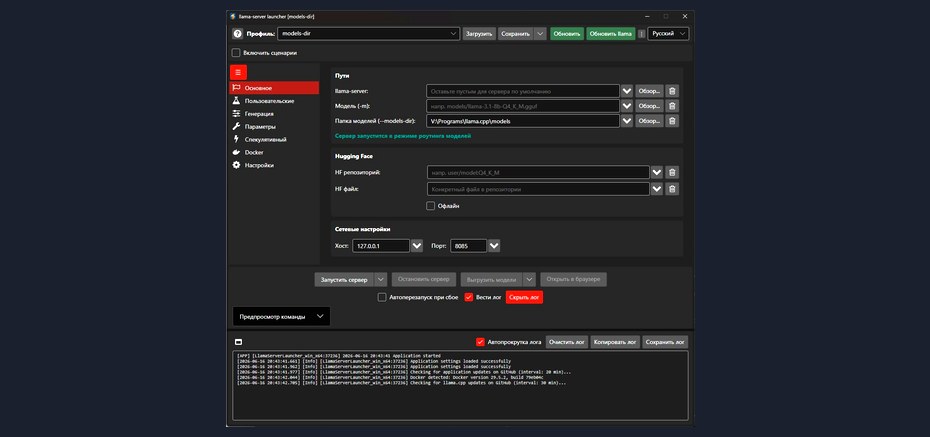930x437 pixels.
Task: Clear the llama-server path with trash icon
Action: (x=672, y=91)
